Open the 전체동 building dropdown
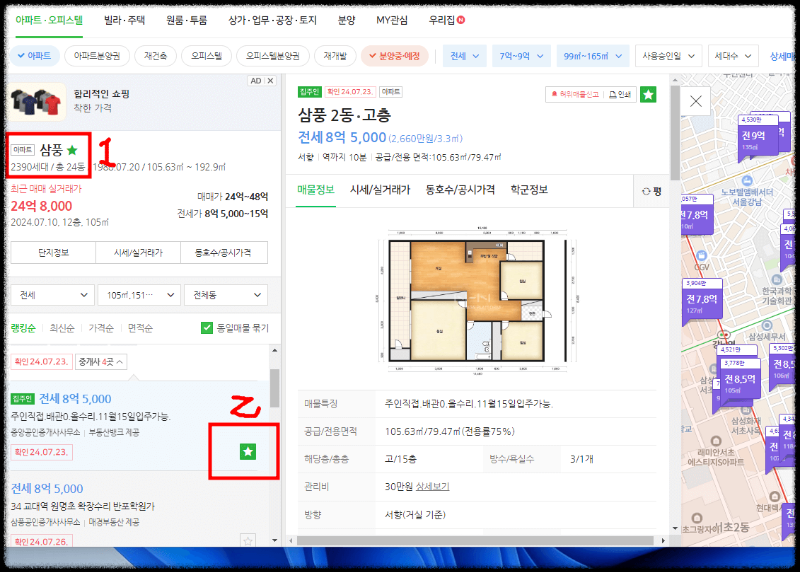800x572 pixels. point(226,295)
